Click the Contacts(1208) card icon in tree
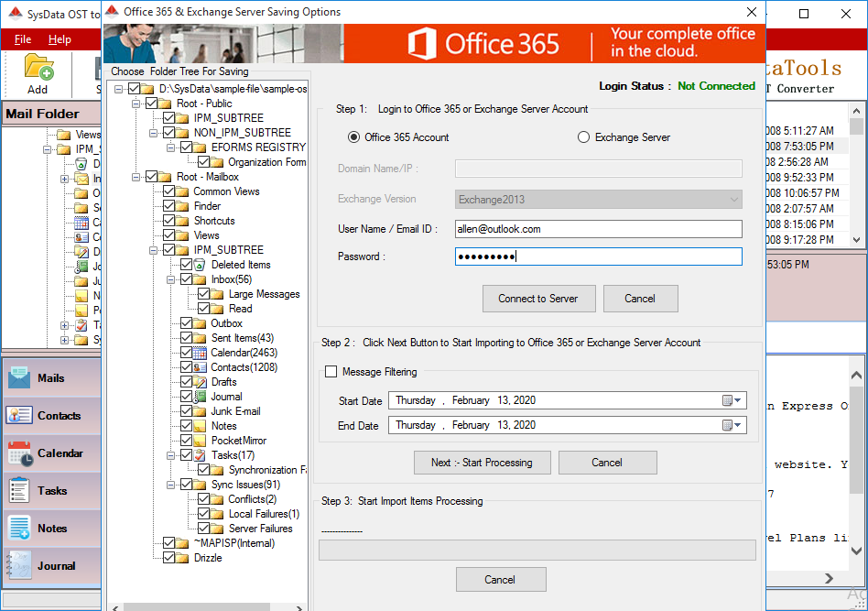 (200, 367)
